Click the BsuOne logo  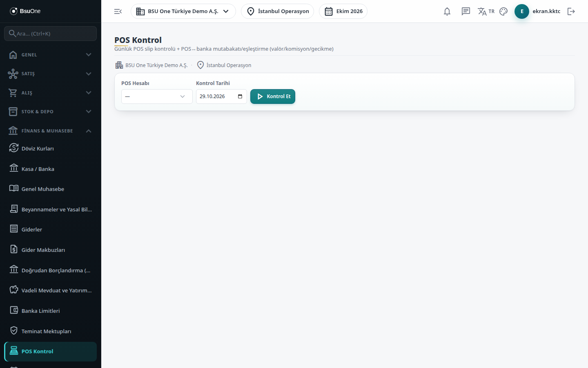(x=25, y=11)
